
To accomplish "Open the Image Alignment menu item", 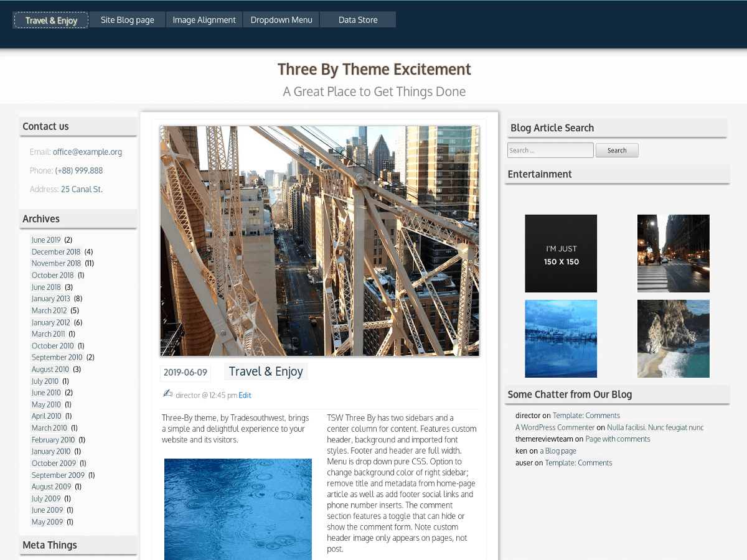I will 204,20.
